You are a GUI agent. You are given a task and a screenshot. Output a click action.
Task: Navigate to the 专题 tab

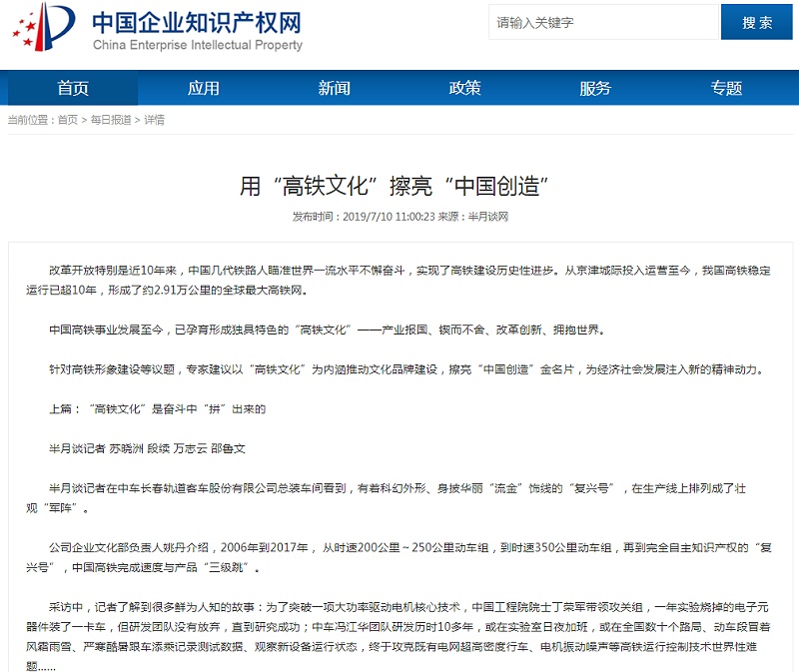pos(726,88)
